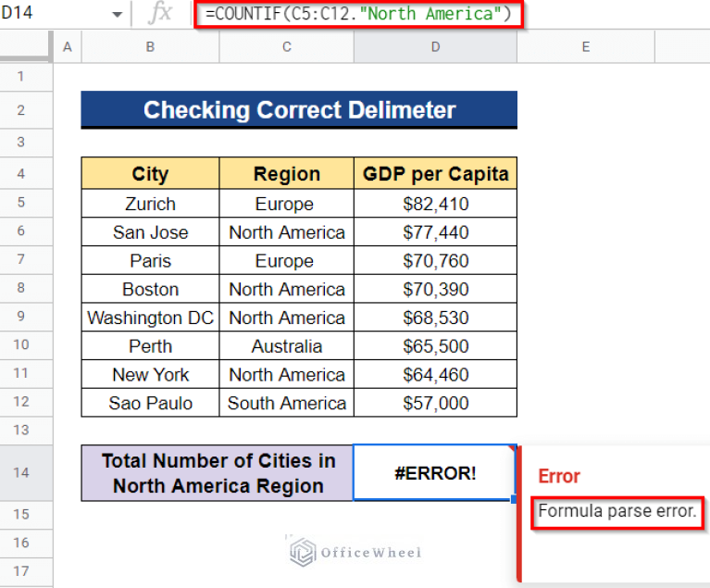Select the Boston cell
The image size is (710, 588).
[x=150, y=289]
